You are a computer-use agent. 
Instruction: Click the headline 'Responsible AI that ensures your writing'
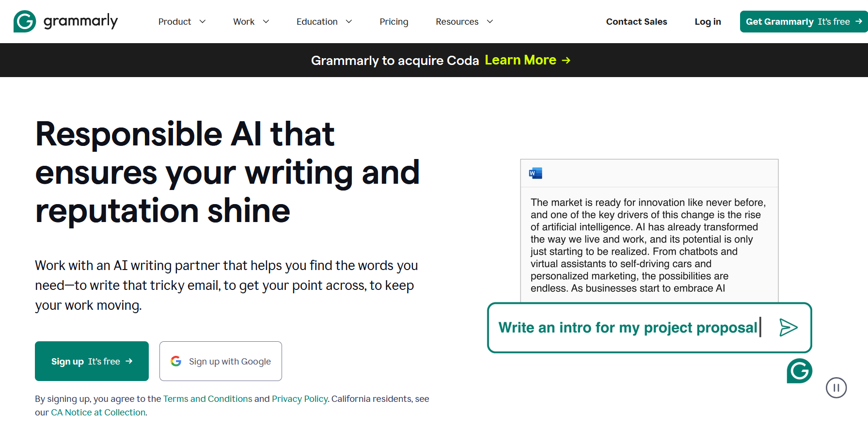227,172
